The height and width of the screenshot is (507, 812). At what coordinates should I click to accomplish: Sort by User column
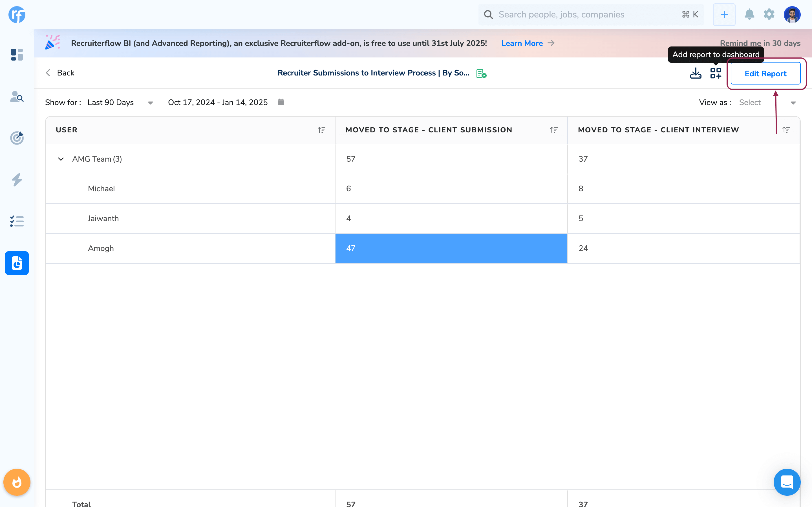tap(321, 130)
